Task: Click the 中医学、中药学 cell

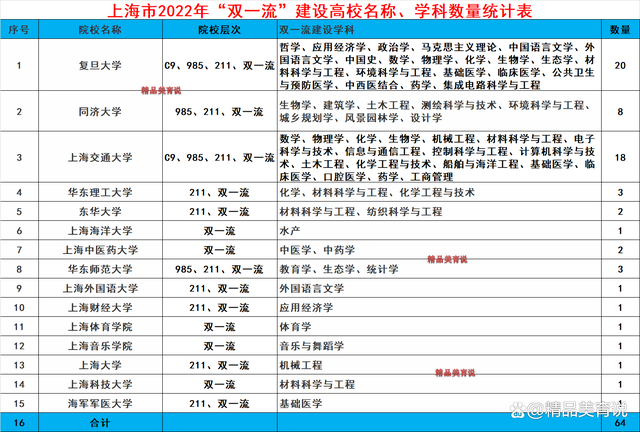Action: point(439,250)
